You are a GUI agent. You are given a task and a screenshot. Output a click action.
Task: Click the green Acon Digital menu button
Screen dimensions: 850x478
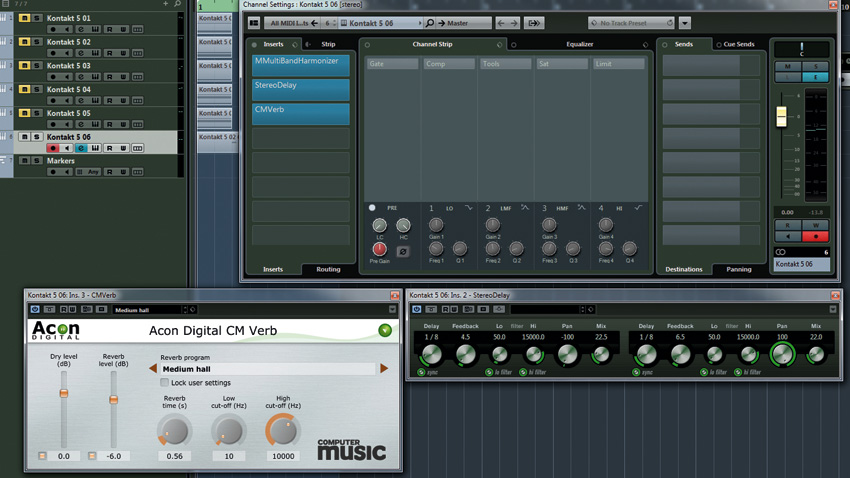[385, 330]
